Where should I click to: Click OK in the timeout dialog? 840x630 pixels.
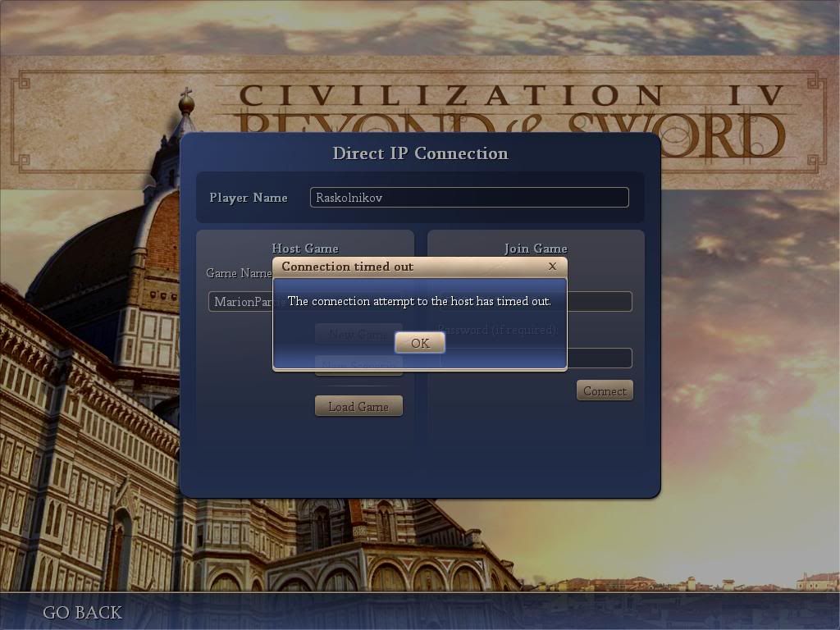click(420, 343)
